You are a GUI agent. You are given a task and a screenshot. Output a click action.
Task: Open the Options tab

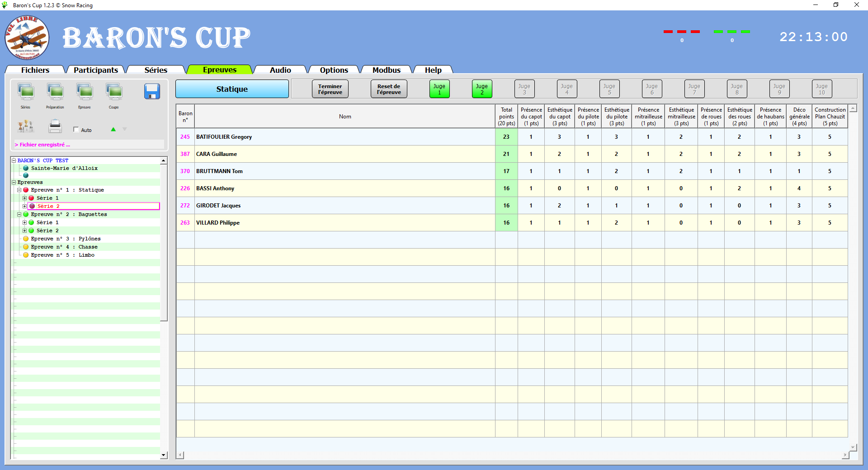333,70
